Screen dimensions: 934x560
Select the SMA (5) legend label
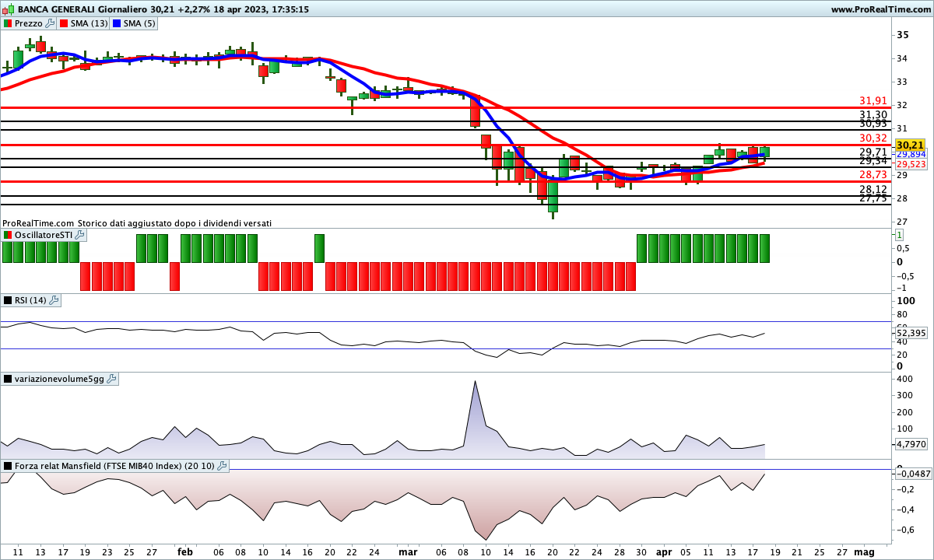pos(141,23)
